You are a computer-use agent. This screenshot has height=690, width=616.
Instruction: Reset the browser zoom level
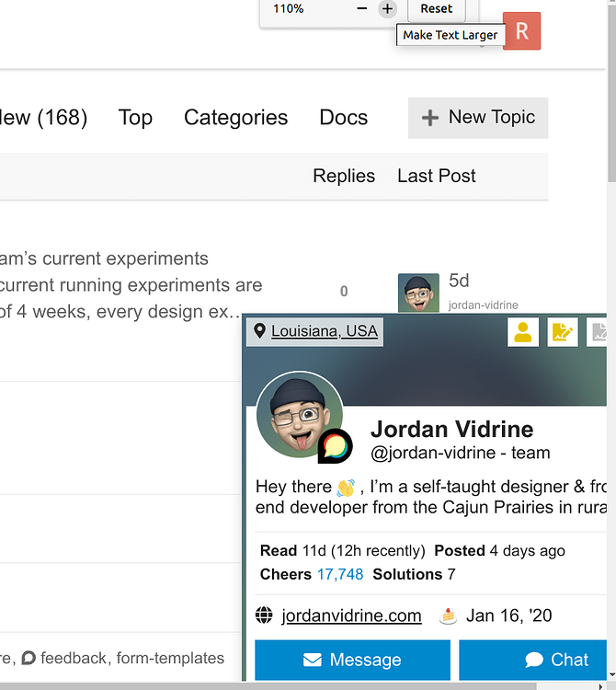pos(436,9)
